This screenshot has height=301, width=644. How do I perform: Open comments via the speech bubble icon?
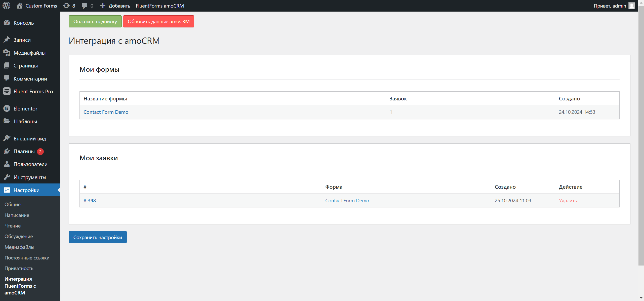coord(85,6)
